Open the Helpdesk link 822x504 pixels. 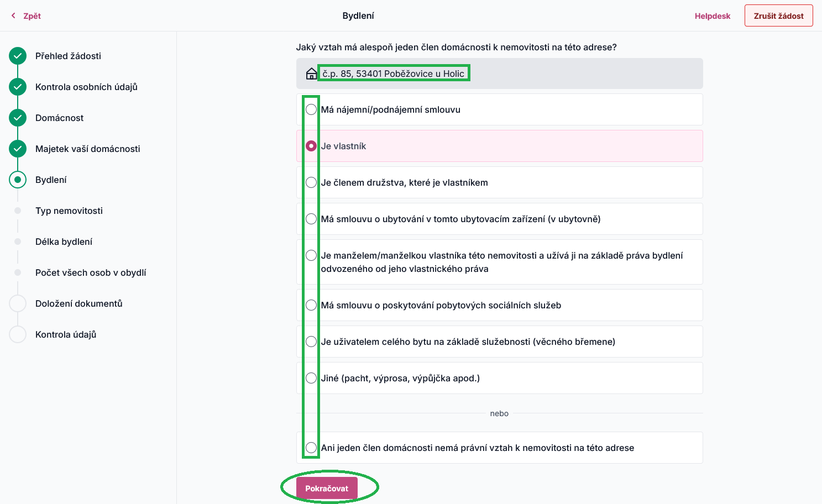click(713, 16)
